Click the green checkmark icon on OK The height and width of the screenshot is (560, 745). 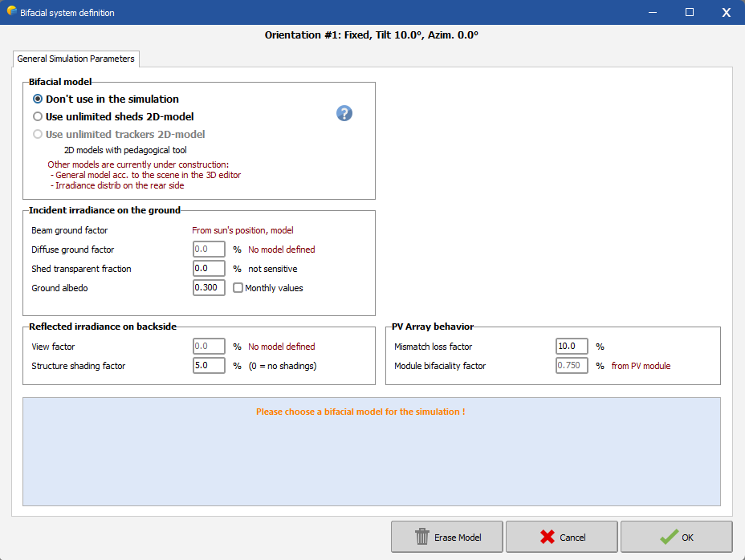[x=667, y=537]
